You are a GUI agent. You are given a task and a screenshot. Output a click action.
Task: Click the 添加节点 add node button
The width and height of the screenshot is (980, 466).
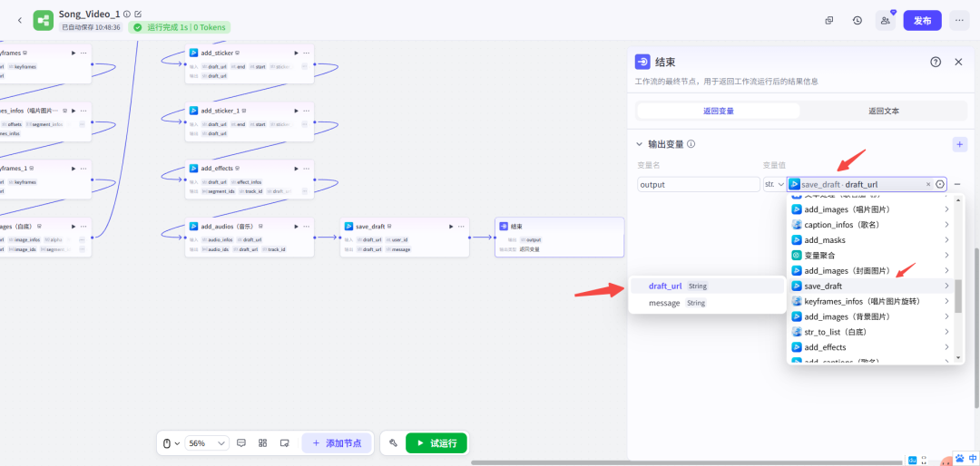(337, 443)
